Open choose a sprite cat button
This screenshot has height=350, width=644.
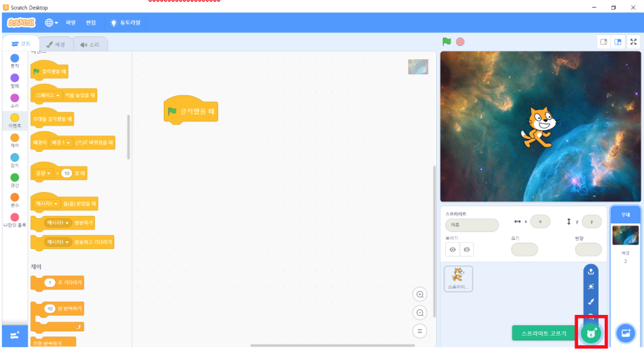coord(591,333)
